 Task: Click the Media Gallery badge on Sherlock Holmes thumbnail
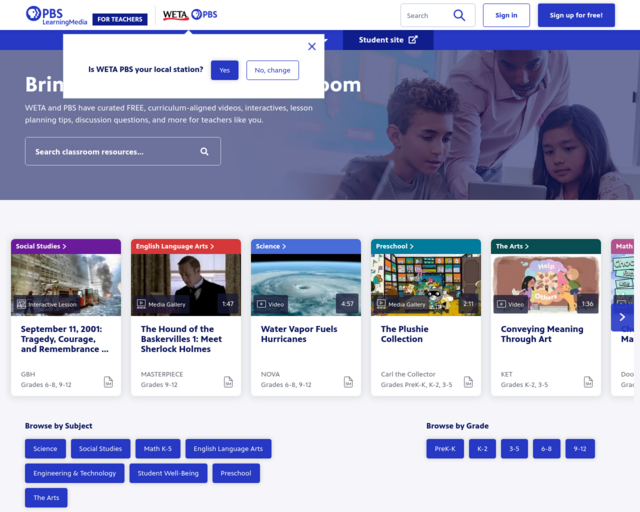[162, 304]
